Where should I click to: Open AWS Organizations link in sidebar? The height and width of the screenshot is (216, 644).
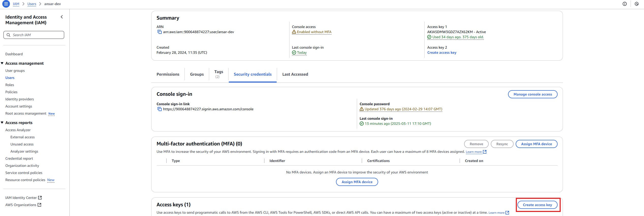click(x=21, y=205)
